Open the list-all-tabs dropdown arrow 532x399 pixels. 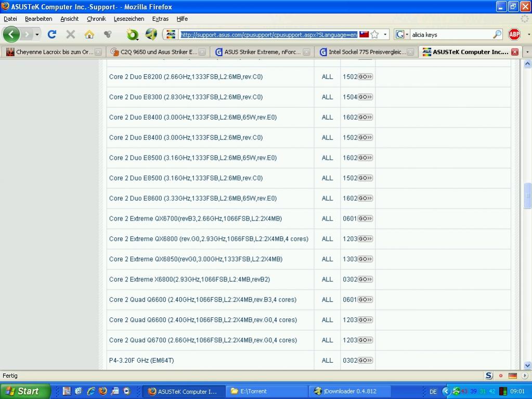[527, 52]
